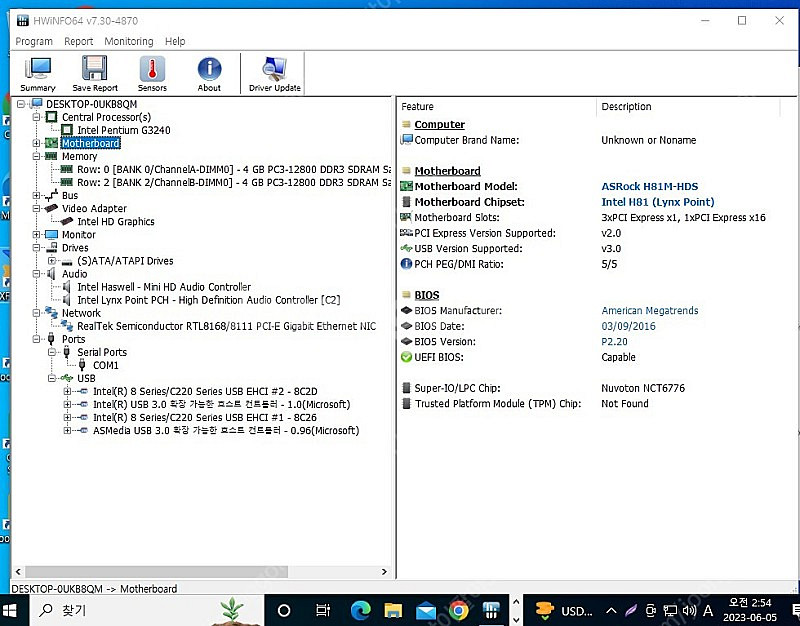Select Intel Haswell Mini HD Audio Controller

click(x=164, y=287)
